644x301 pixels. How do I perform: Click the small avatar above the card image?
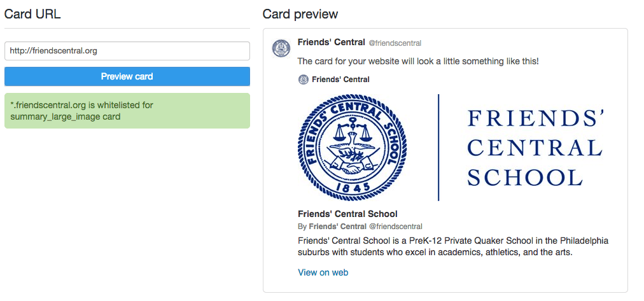coord(303,80)
